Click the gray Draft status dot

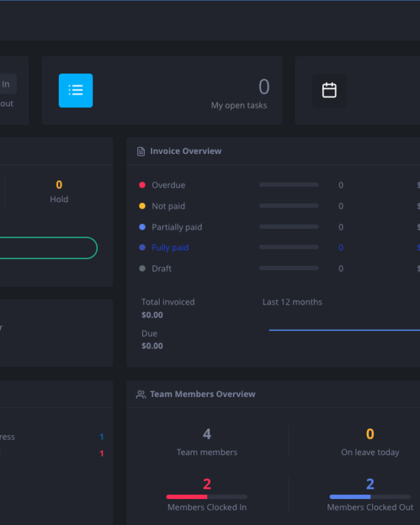point(142,268)
